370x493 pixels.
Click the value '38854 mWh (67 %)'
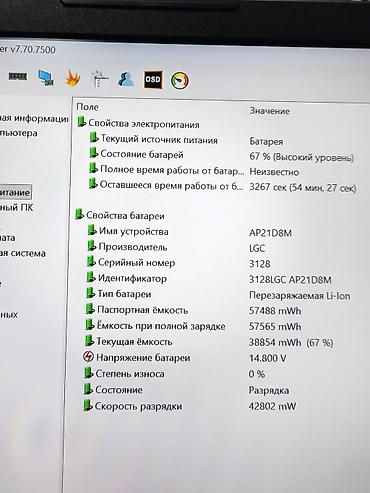coord(291,342)
